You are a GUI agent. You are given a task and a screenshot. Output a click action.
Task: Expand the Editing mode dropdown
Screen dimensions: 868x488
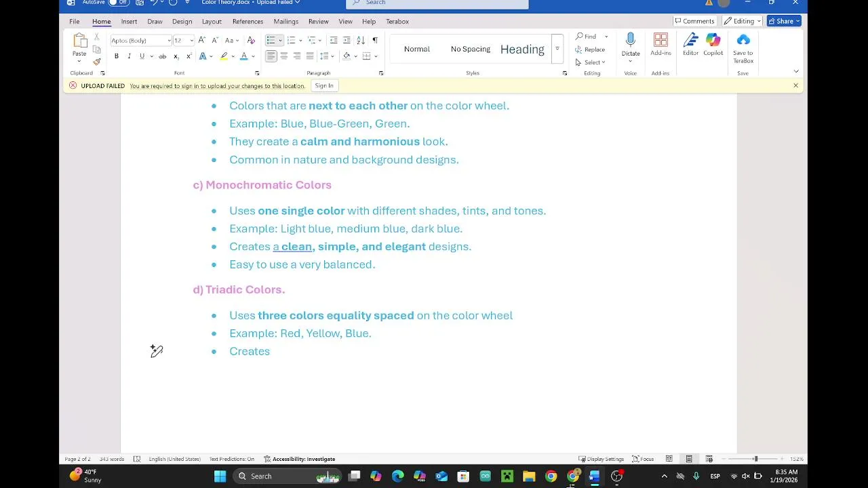pos(743,21)
